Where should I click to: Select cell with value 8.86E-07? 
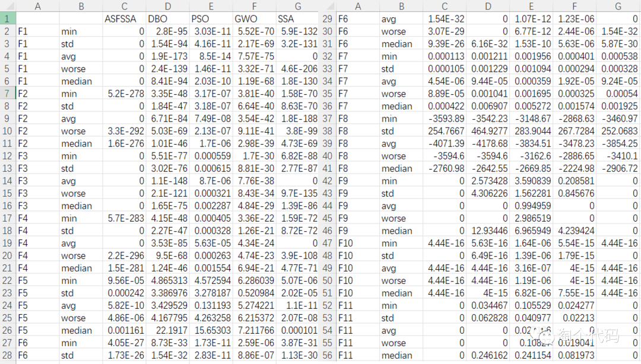(x=254, y=356)
